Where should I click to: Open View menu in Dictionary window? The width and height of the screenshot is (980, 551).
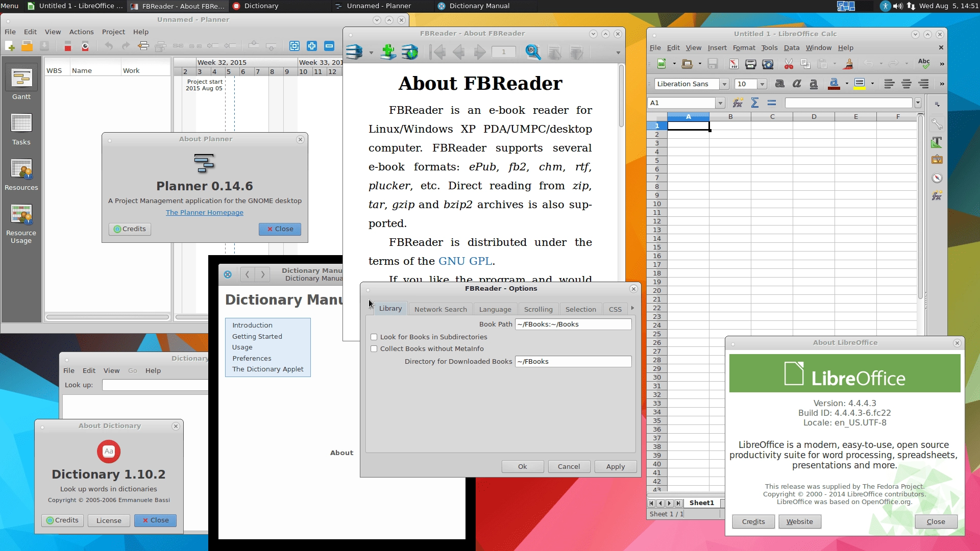[111, 371]
